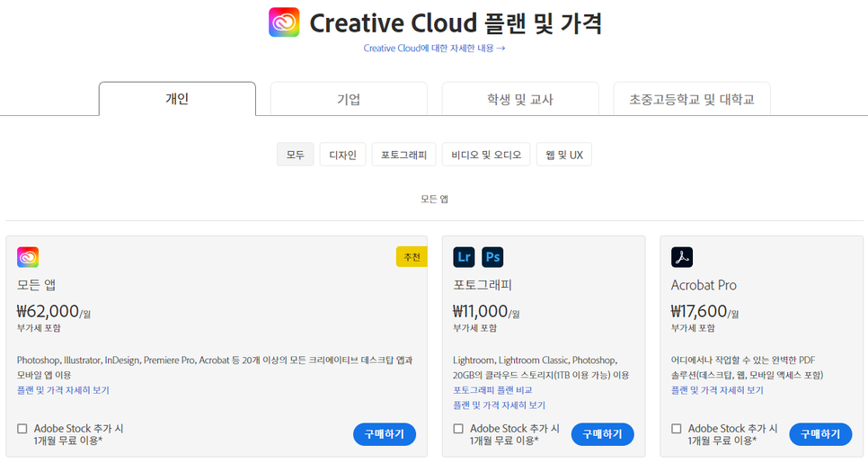Open Creative Cloud에 대한 자세한 내용 link

click(434, 49)
